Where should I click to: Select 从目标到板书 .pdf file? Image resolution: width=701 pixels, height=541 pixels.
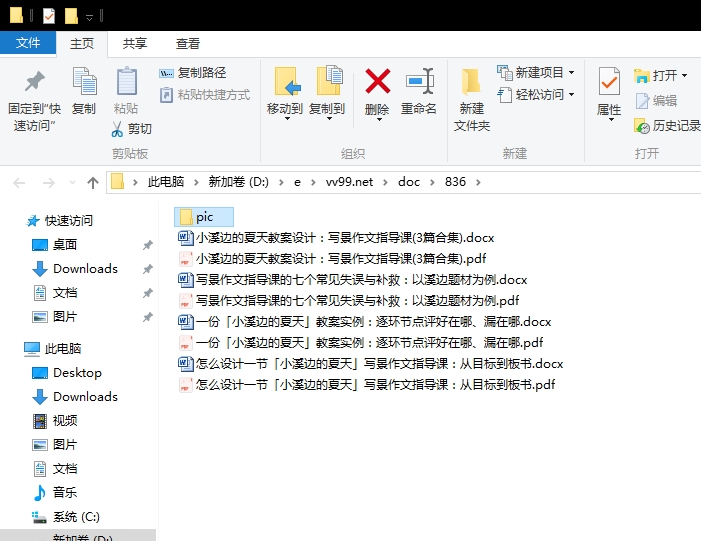(367, 385)
